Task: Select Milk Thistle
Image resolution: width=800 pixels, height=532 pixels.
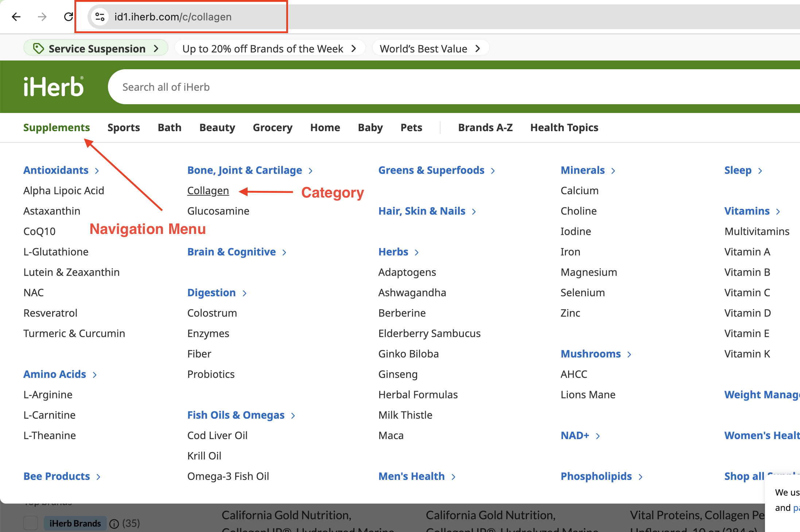Action: pyautogui.click(x=405, y=415)
